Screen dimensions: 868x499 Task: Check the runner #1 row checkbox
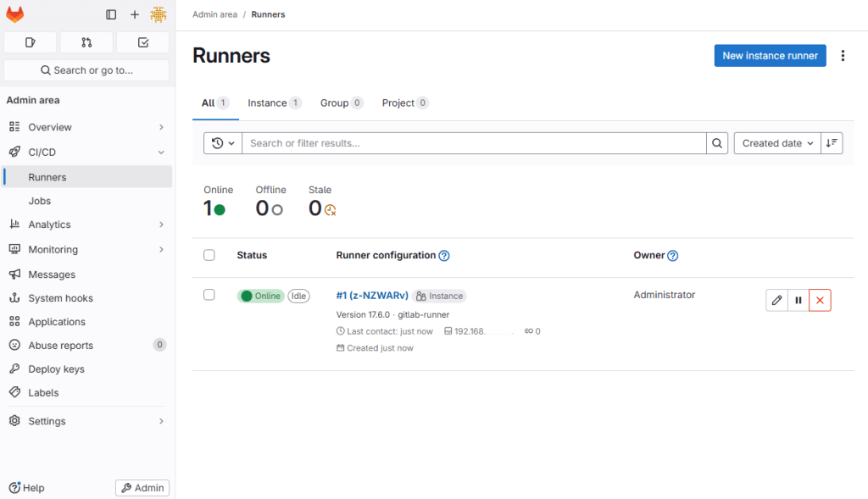(x=209, y=295)
